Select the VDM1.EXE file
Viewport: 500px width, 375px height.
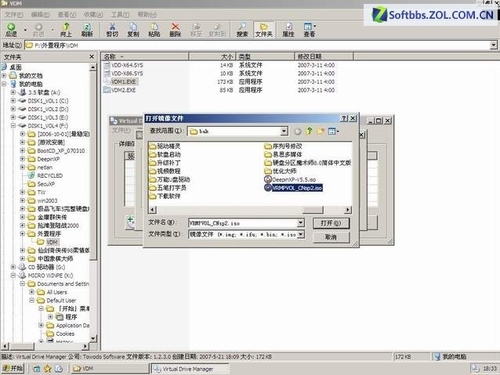(123, 82)
